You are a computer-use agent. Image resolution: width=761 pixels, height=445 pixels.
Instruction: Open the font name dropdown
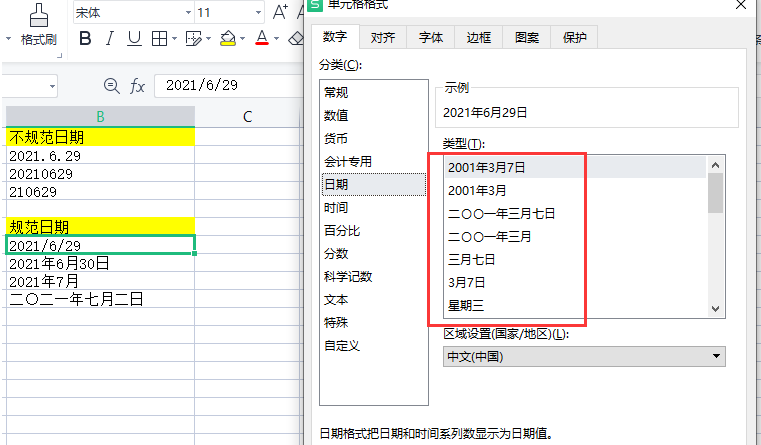click(x=188, y=13)
